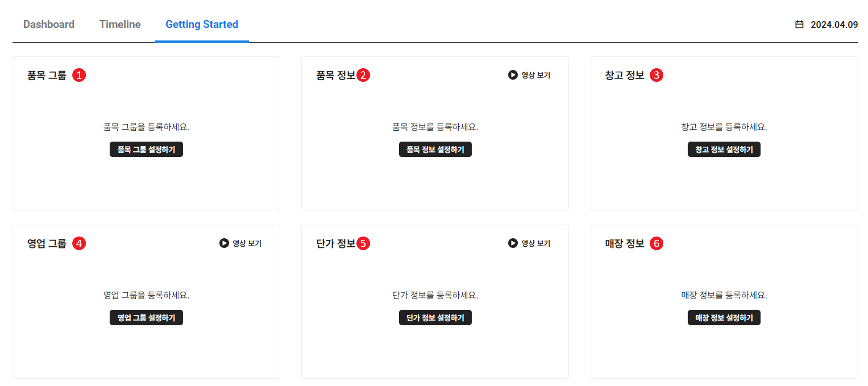Click red badge number 1
The width and height of the screenshot is (868, 386).
pos(79,75)
